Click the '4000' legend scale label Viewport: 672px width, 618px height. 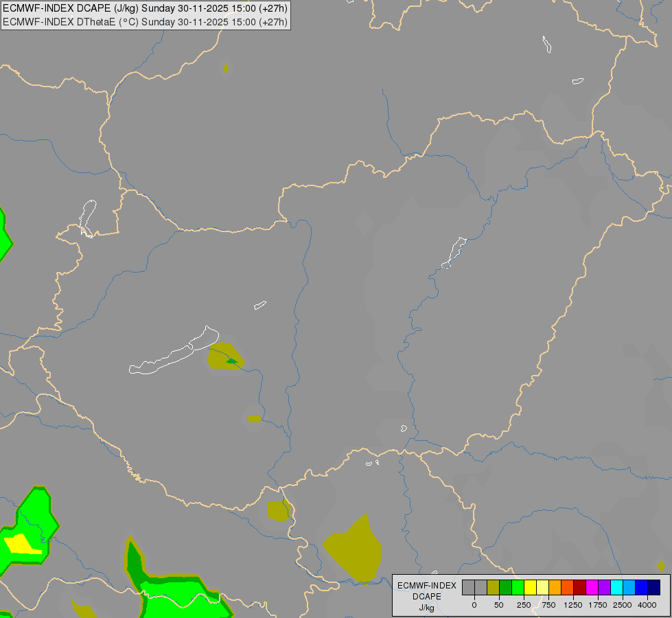pyautogui.click(x=647, y=605)
